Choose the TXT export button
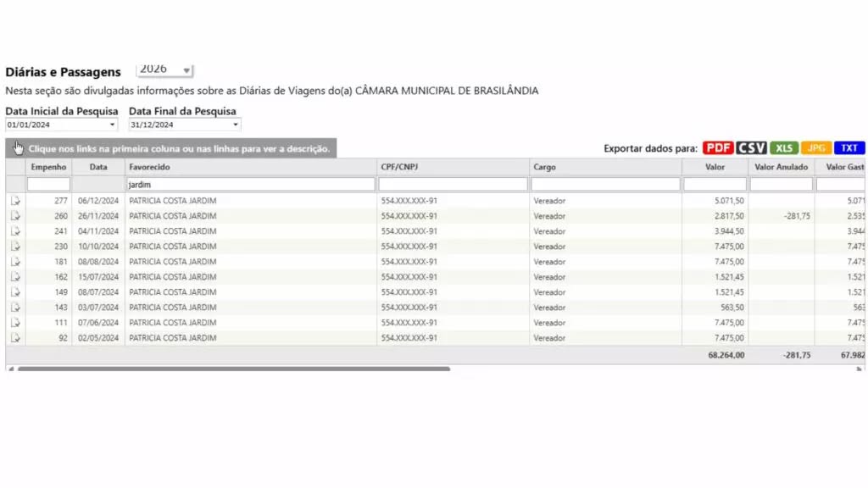This screenshot has height=488, width=868. click(849, 148)
